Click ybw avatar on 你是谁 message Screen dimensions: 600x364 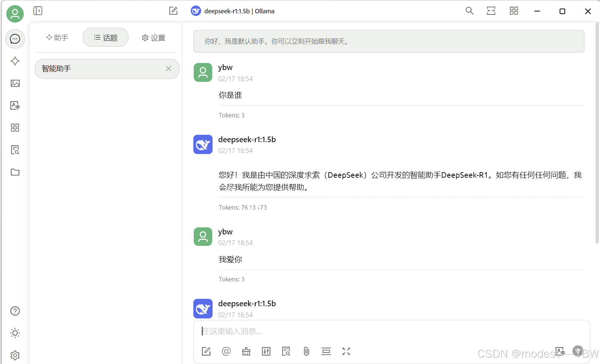(x=203, y=72)
